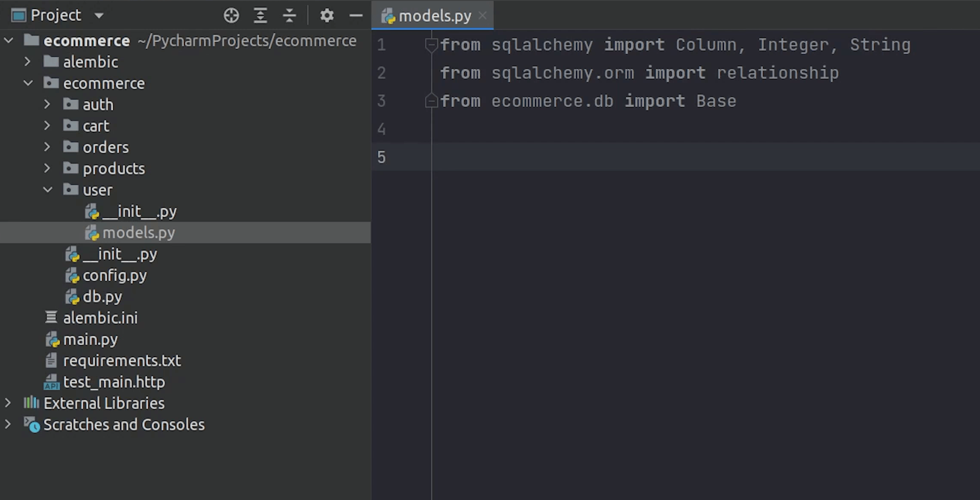Open requirements.txt file

click(122, 360)
